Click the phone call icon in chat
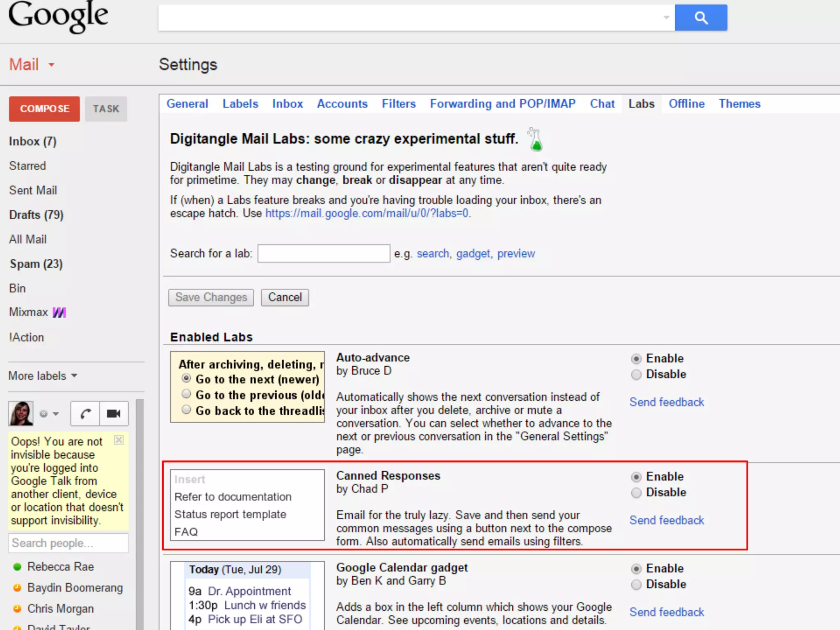 (85, 413)
